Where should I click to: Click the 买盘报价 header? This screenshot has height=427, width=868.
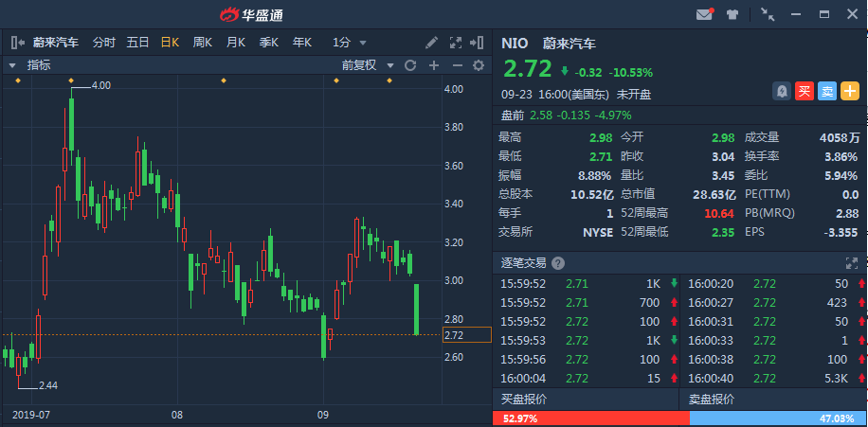point(524,400)
